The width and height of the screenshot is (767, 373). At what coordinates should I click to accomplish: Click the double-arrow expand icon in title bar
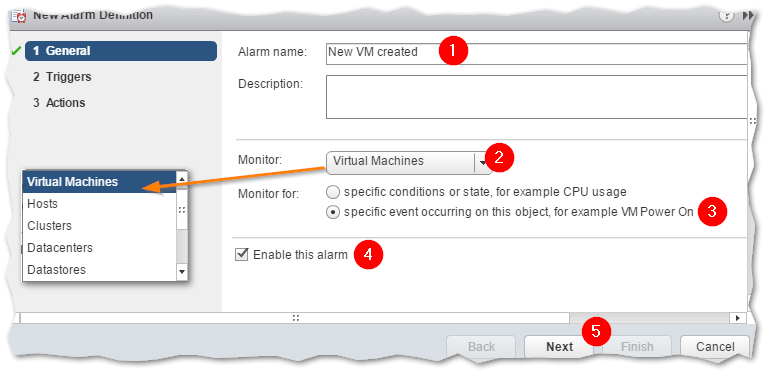pos(748,16)
